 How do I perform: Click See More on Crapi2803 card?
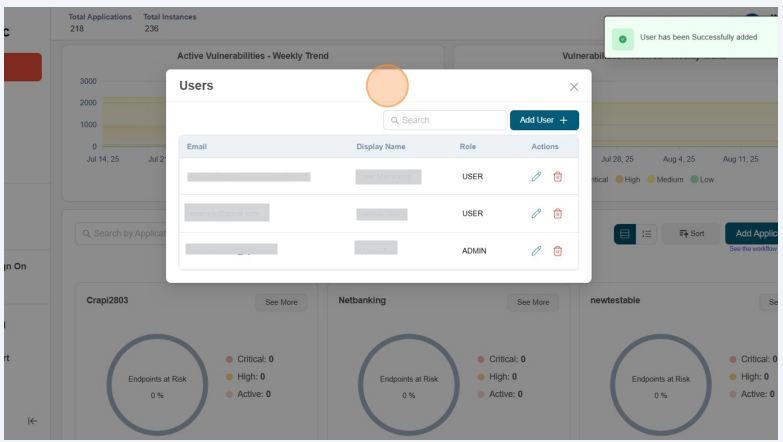[281, 302]
